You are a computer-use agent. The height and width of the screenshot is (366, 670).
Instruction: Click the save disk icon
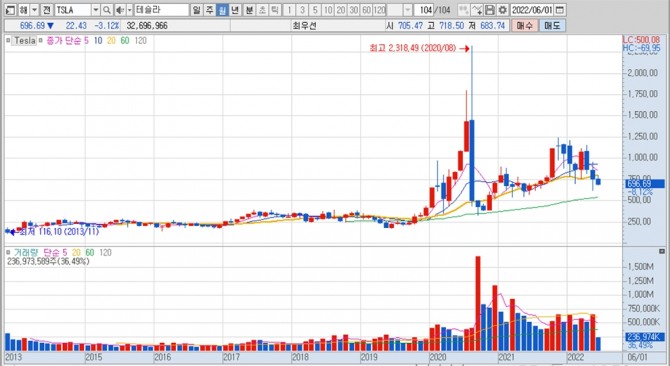490,10
